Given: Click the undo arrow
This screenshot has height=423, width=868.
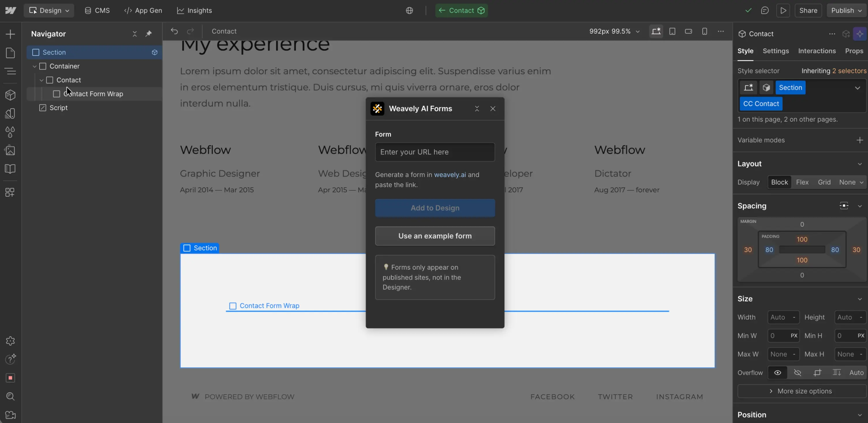Looking at the screenshot, I should point(174,31).
